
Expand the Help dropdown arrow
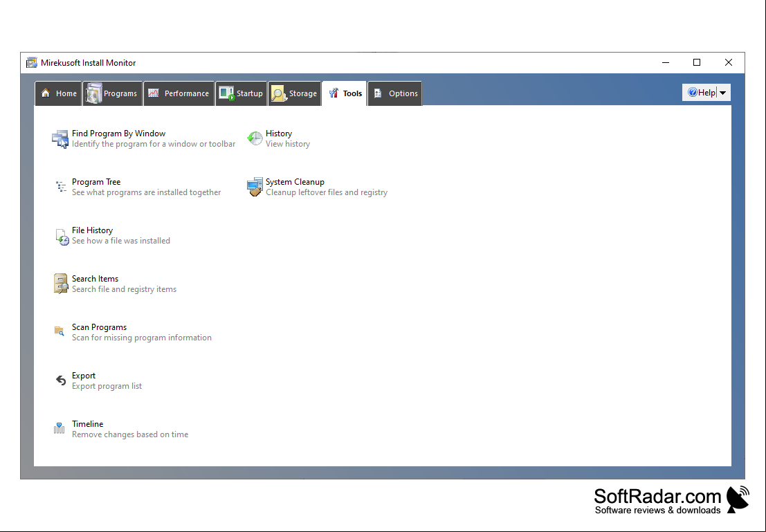coord(723,93)
